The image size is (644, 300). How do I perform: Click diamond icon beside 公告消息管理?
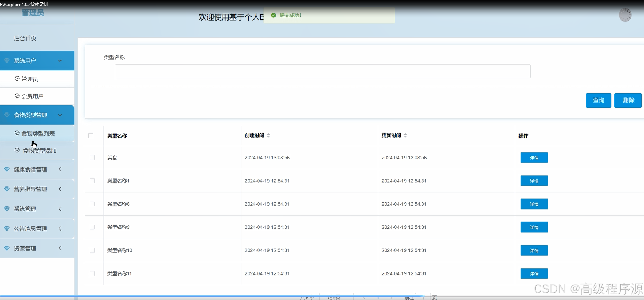pos(7,228)
